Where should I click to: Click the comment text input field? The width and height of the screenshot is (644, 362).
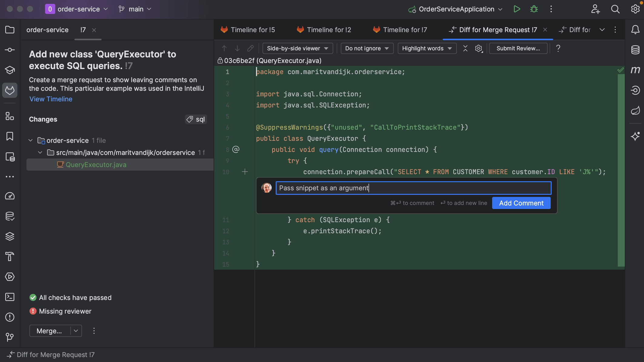coord(413,188)
